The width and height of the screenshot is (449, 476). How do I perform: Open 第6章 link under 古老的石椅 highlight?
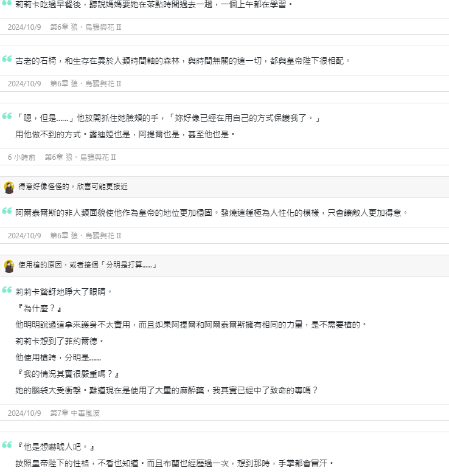click(86, 83)
